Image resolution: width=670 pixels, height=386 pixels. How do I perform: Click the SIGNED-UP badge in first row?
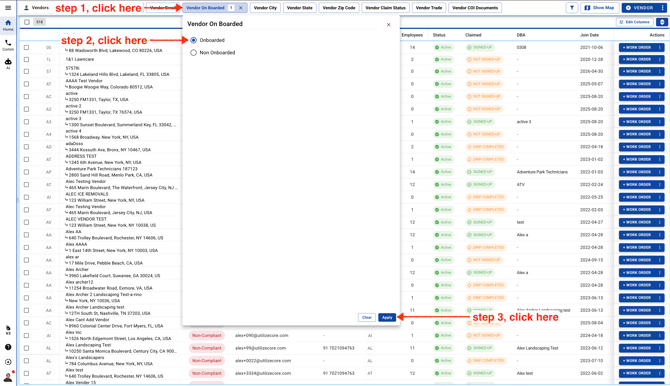pos(479,47)
